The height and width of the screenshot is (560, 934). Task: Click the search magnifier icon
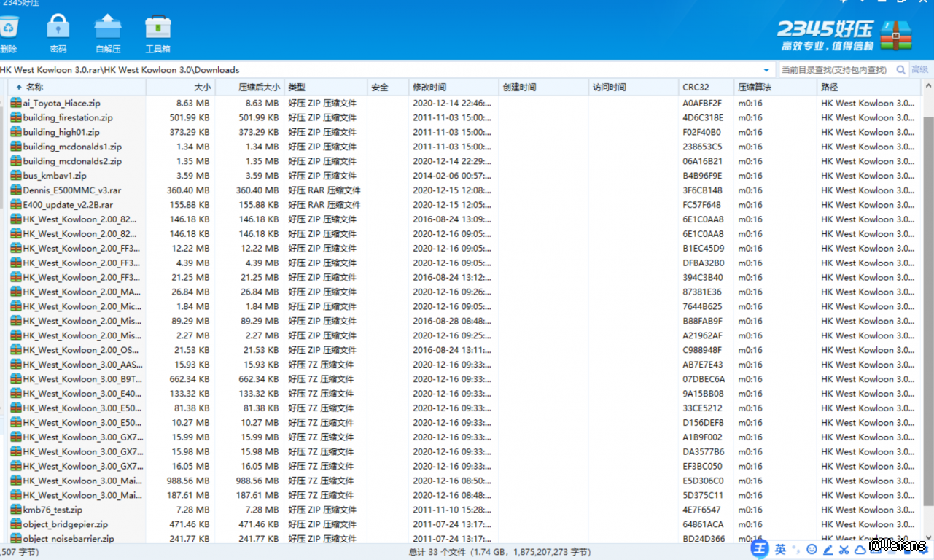click(901, 70)
